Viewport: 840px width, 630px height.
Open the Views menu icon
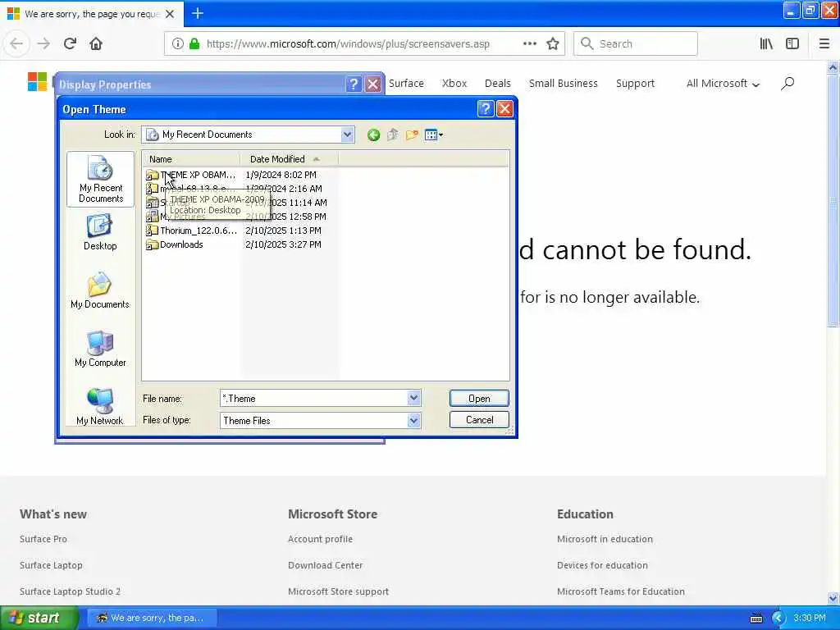coord(433,135)
